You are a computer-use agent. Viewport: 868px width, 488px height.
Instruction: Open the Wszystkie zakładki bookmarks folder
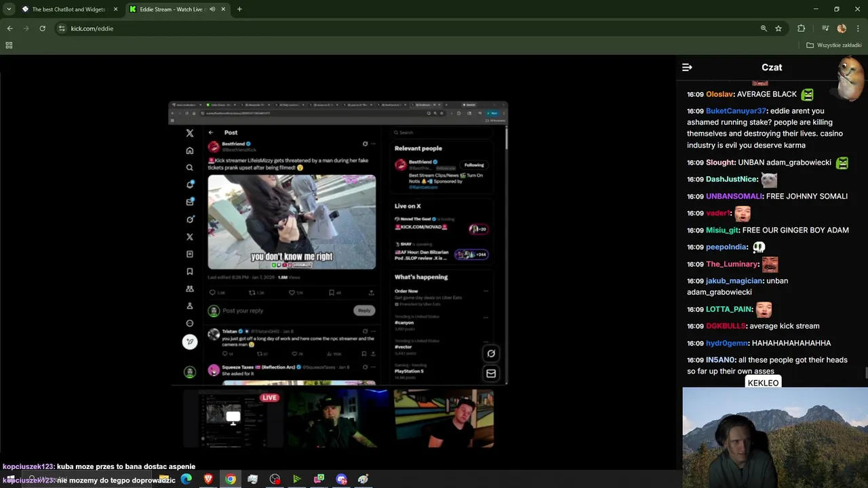pyautogui.click(x=834, y=45)
